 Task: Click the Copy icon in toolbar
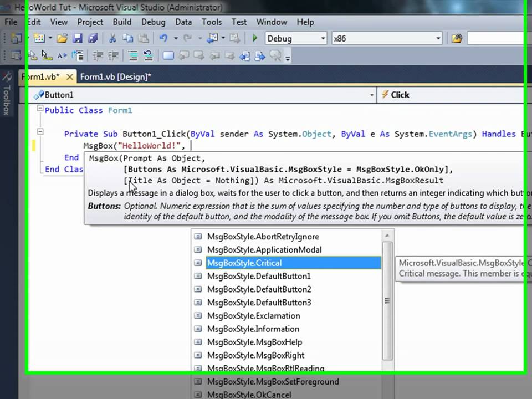coord(128,38)
